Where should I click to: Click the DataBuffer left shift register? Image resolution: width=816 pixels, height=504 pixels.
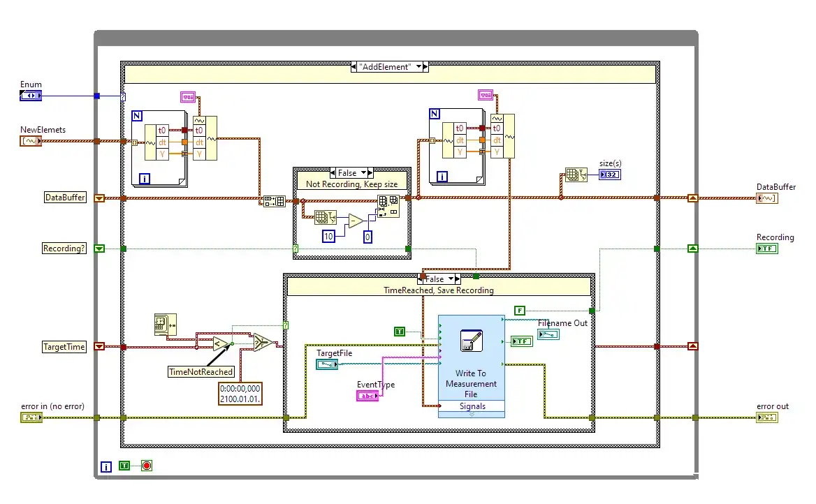pos(99,198)
